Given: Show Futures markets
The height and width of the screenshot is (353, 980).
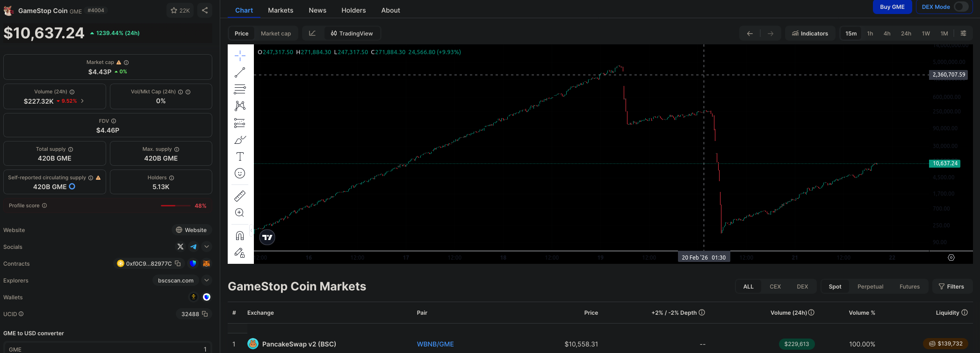Looking at the screenshot, I should click(909, 286).
